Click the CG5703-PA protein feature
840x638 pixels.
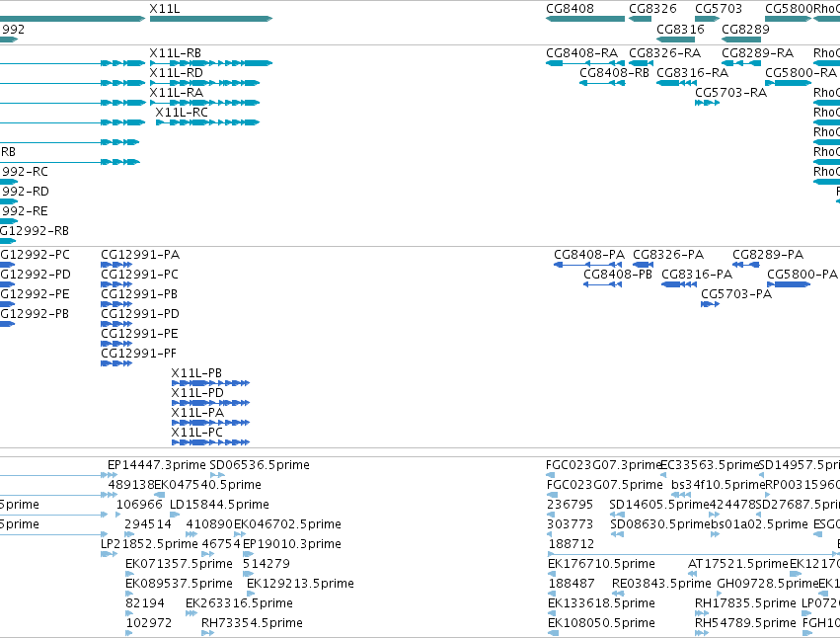[x=711, y=304]
